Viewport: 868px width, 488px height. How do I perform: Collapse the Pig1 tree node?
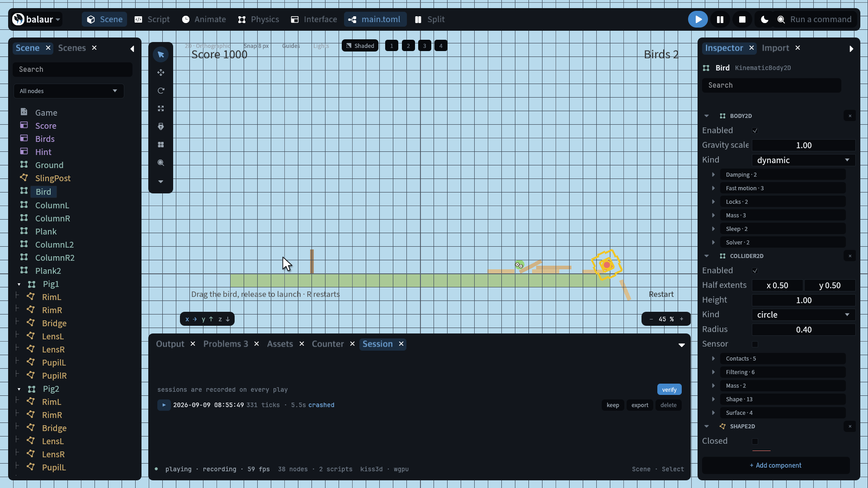[19, 285]
